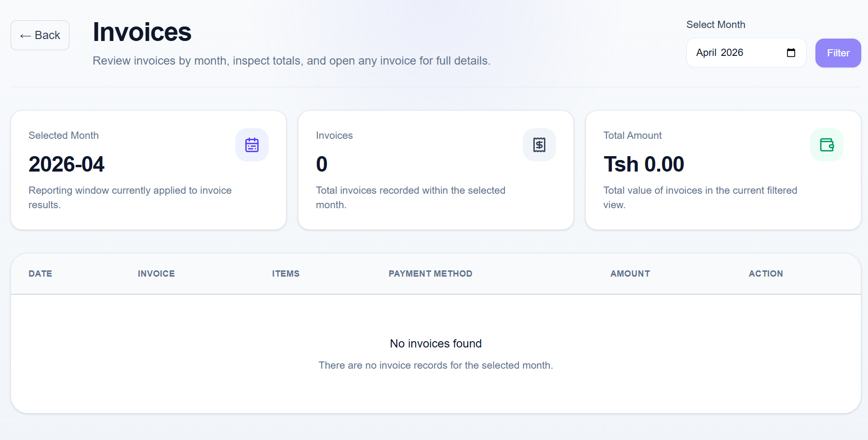Open the date picker calendar icon
868x440 pixels.
pos(791,53)
